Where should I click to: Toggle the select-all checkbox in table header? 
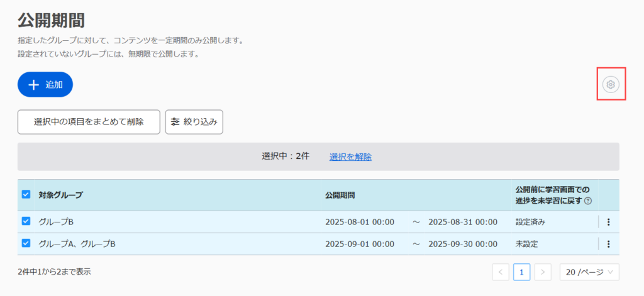[x=26, y=195]
